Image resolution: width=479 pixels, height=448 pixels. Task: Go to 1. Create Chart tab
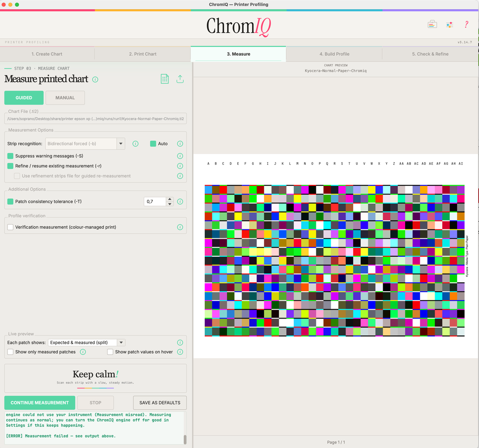(x=47, y=54)
